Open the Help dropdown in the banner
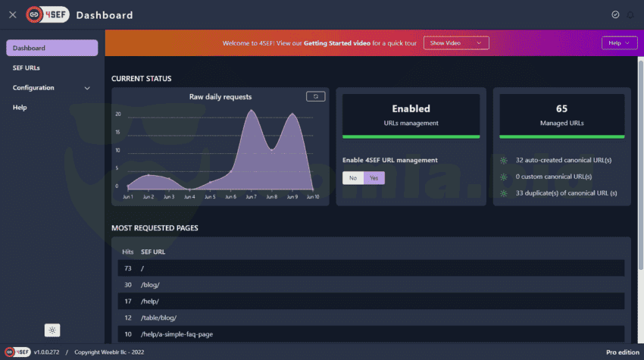The image size is (644, 360). 619,43
